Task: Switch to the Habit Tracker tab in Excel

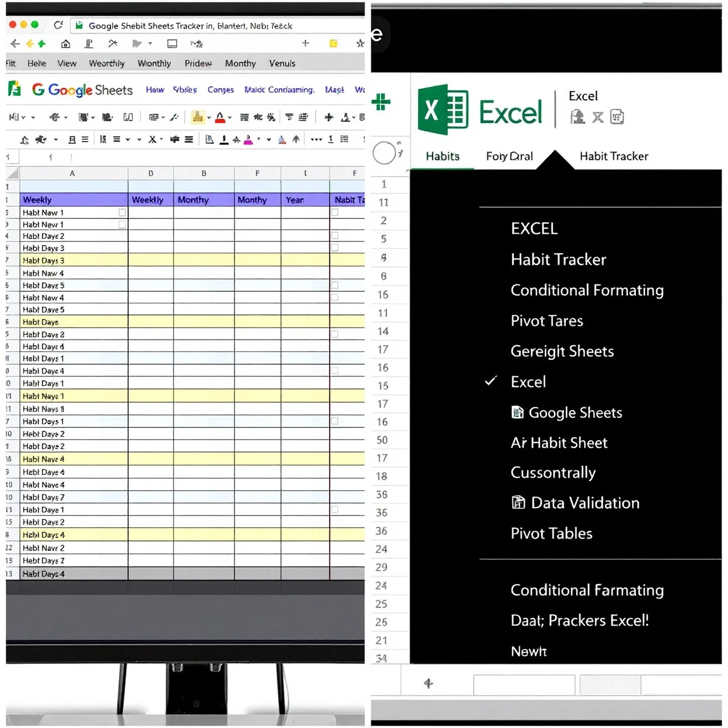Action: point(614,156)
